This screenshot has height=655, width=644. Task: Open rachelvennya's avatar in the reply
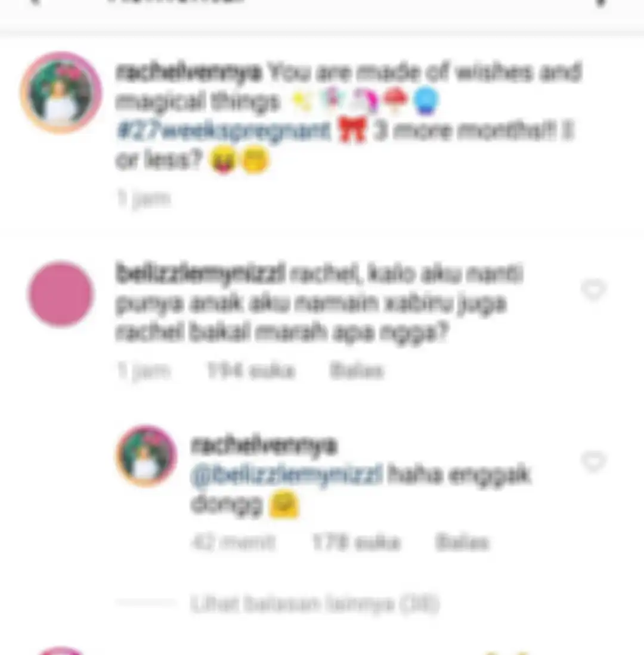click(x=146, y=456)
